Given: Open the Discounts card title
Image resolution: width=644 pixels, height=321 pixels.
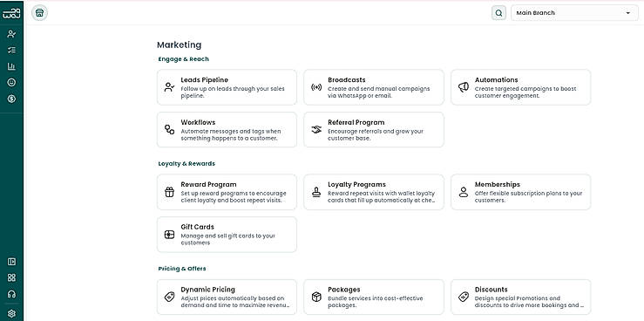Looking at the screenshot, I should (x=491, y=290).
